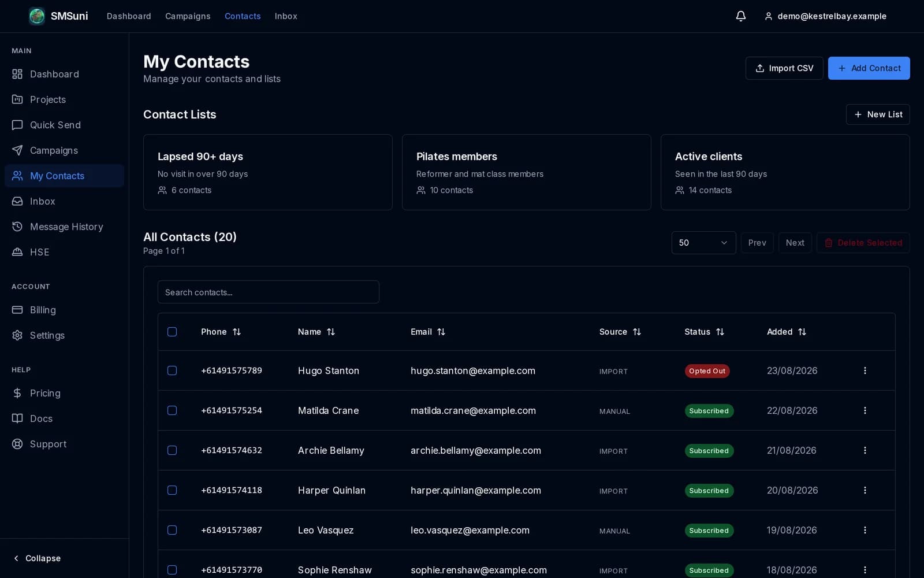
Task: Select Contacts in the top navigation
Action: 243,16
